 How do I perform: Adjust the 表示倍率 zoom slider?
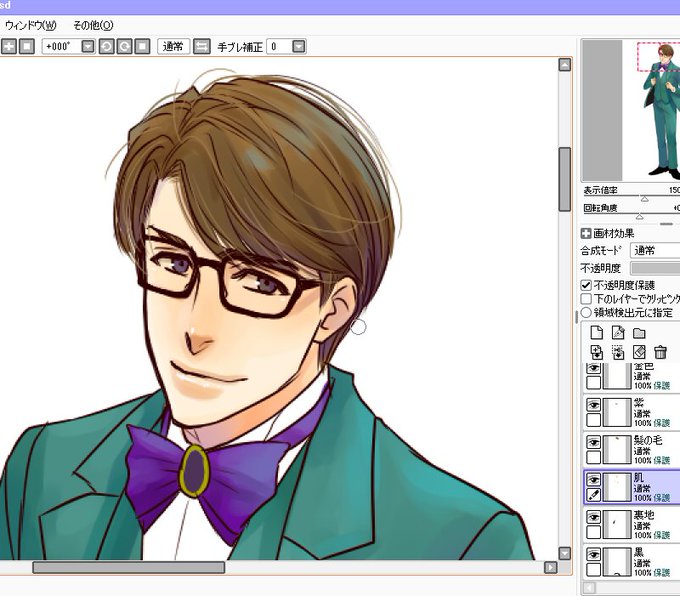point(644,198)
